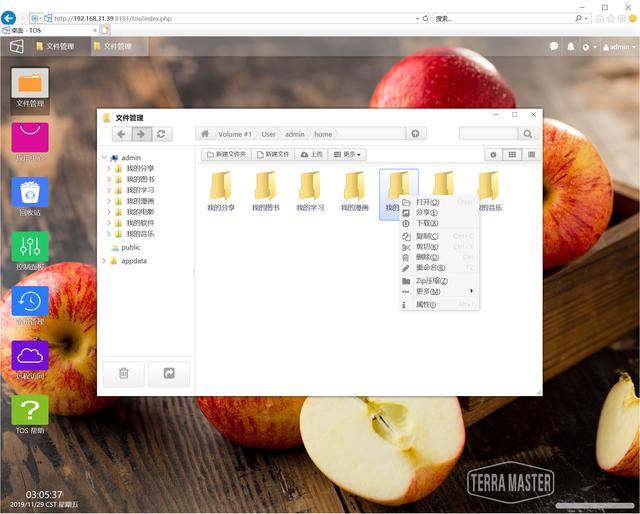Switch to grid thumbnail view
The image size is (640, 514).
[x=512, y=155]
